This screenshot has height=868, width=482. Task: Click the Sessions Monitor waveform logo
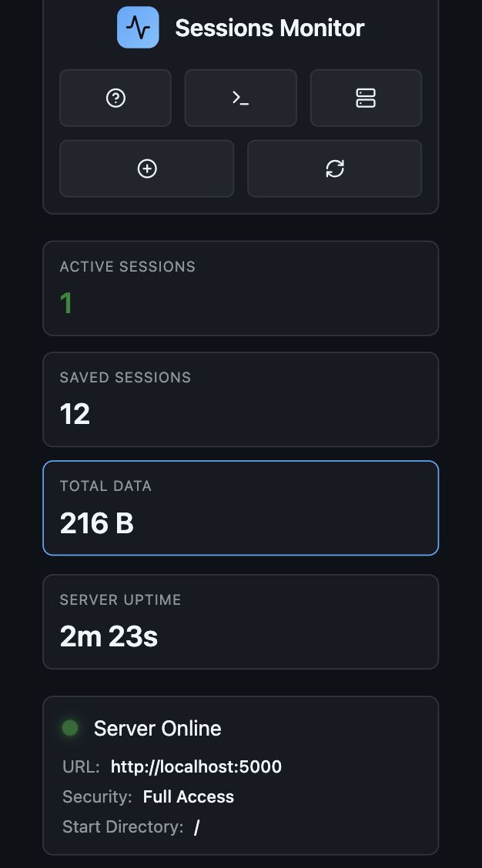138,27
